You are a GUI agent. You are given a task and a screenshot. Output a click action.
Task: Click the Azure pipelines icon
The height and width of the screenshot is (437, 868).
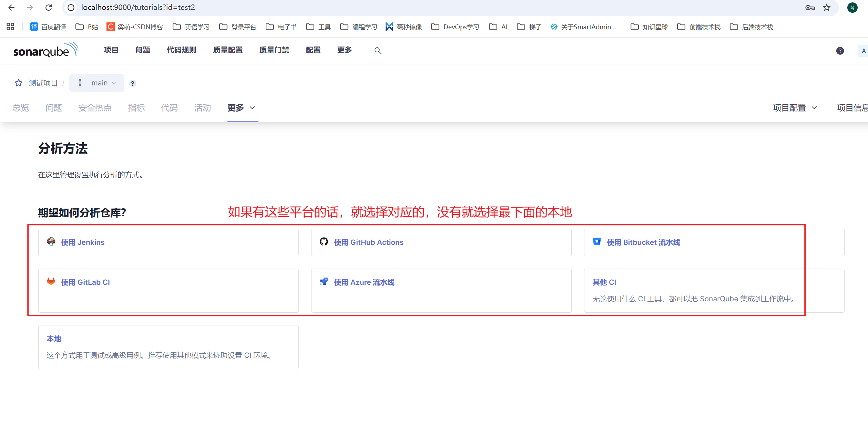tap(324, 282)
